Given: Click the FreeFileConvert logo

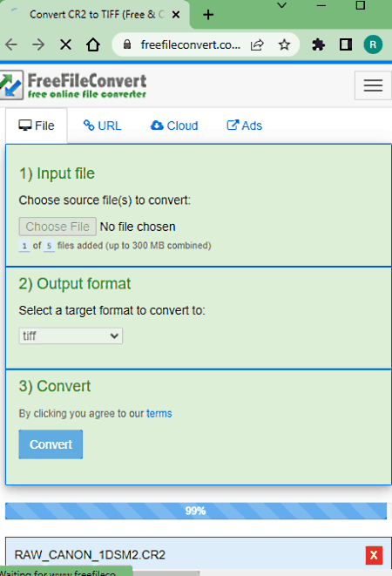Looking at the screenshot, I should click(73, 85).
